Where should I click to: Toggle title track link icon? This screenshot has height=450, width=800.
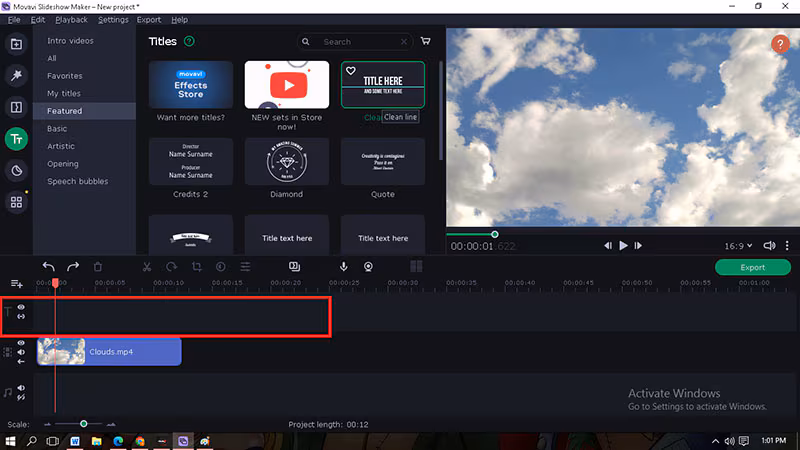pos(21,316)
